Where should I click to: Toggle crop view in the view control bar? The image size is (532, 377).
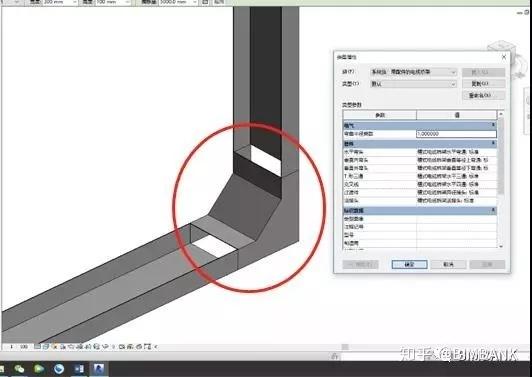(x=78, y=347)
